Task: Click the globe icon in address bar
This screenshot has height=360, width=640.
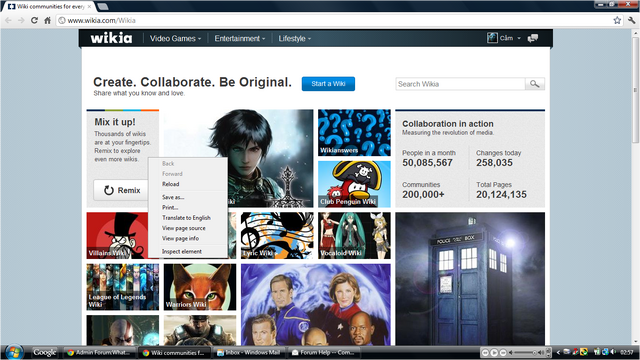Action: 62,20
